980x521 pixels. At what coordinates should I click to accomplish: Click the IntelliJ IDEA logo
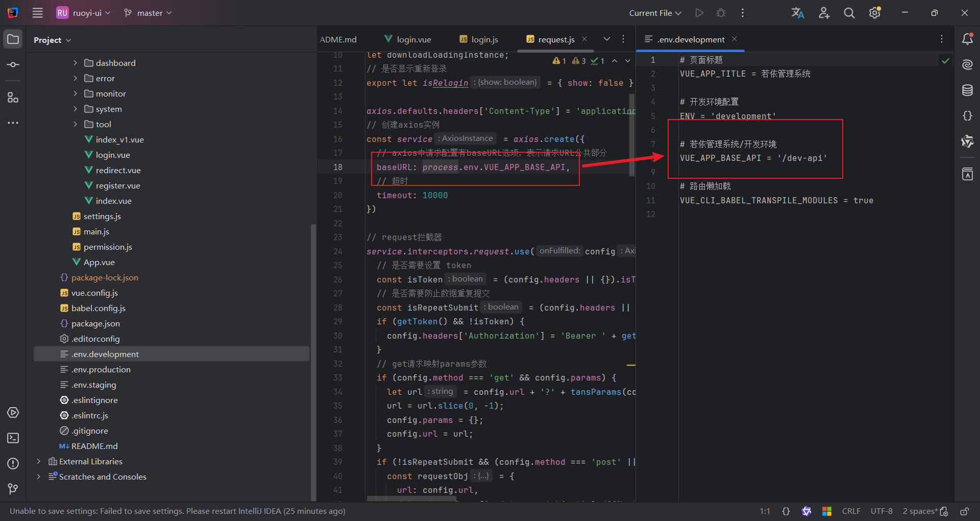tap(13, 13)
